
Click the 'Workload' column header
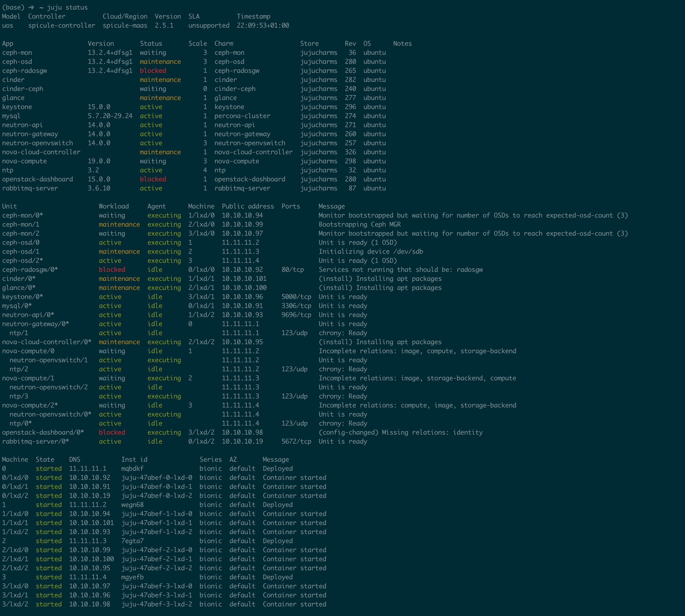114,206
